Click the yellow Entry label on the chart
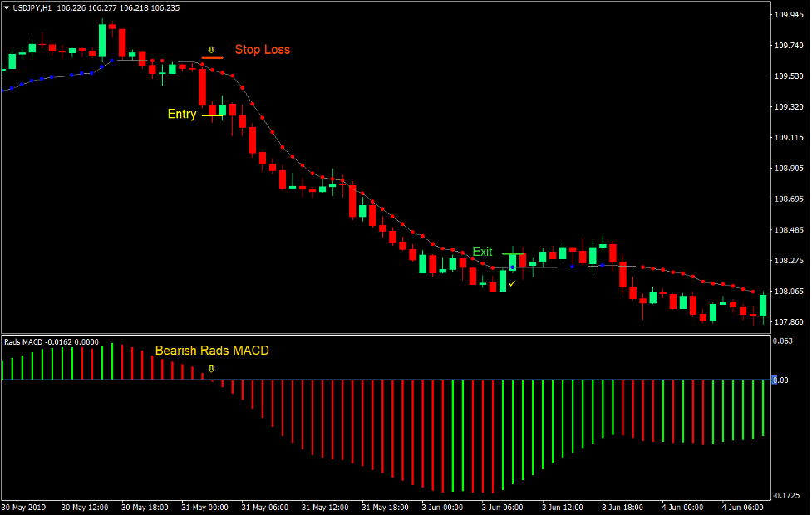This screenshot has width=812, height=515. click(x=181, y=114)
